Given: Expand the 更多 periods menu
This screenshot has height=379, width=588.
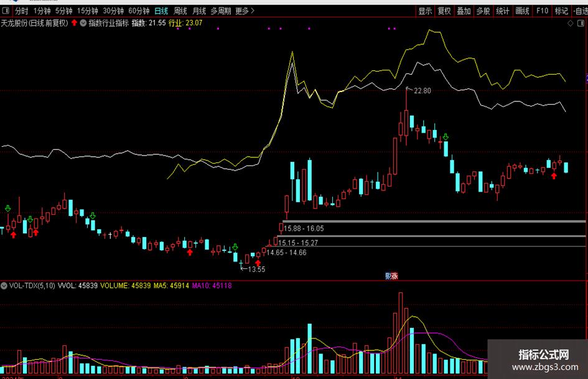Looking at the screenshot, I should pyautogui.click(x=245, y=11).
